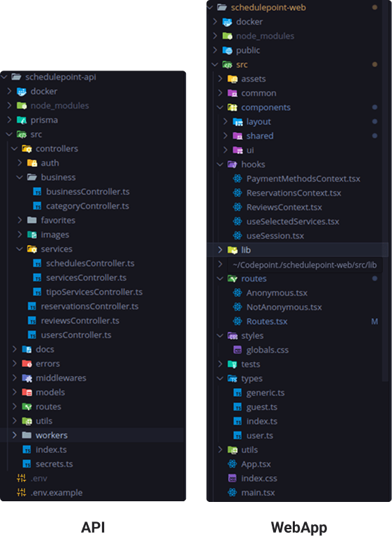Collapse the business folder chevron
The width and height of the screenshot is (392, 539).
click(20, 178)
